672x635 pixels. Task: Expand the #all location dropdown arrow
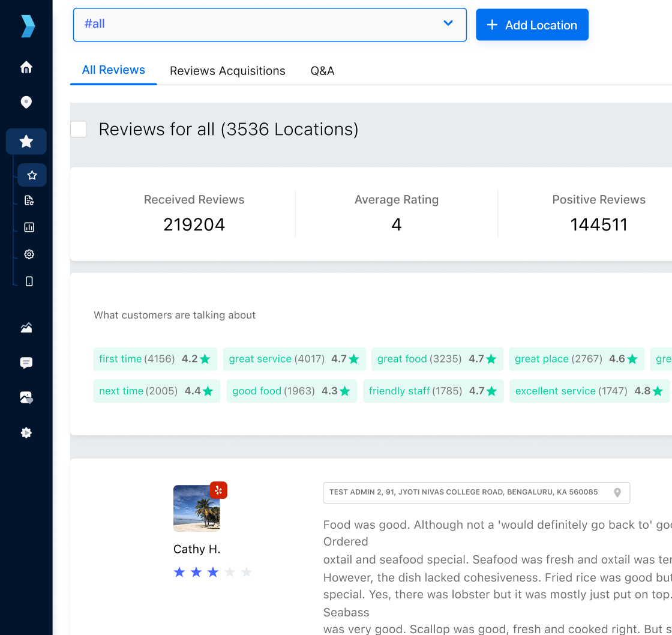(448, 23)
